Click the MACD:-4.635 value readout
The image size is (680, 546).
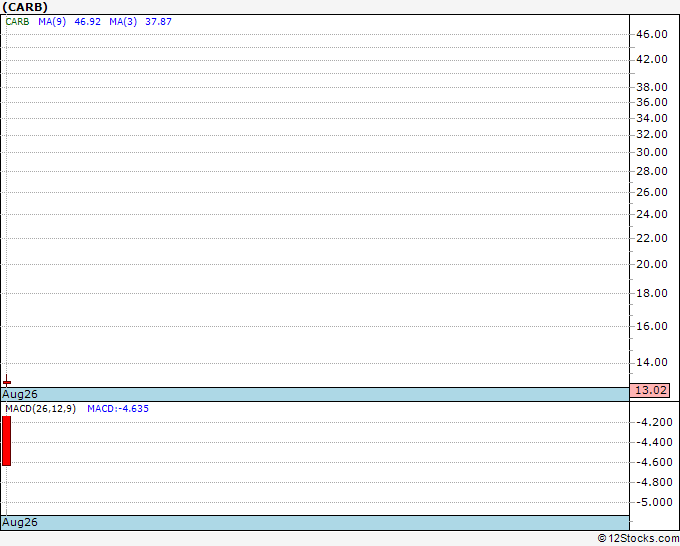[x=118, y=409]
